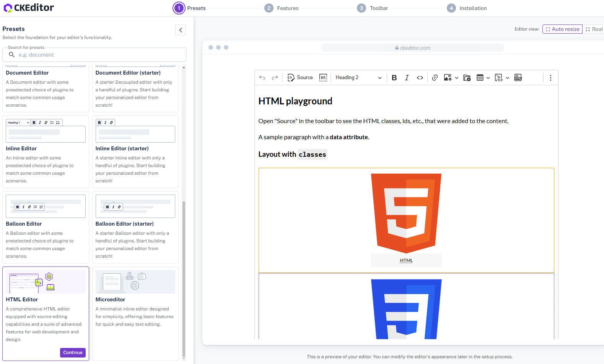The image size is (604, 364).
Task: Collapse the Presets side panel
Action: point(181,30)
